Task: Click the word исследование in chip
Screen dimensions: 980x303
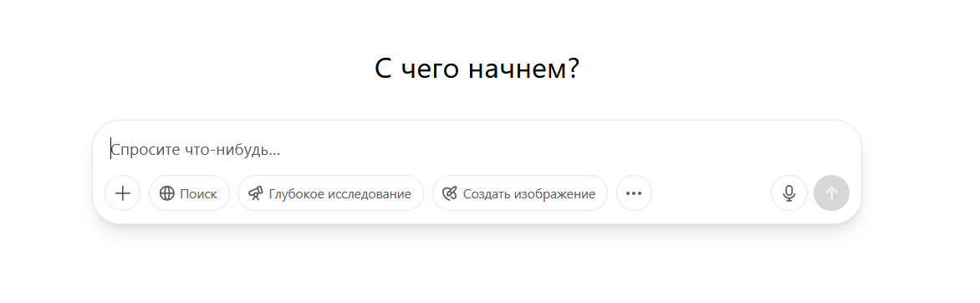Action: click(367, 194)
